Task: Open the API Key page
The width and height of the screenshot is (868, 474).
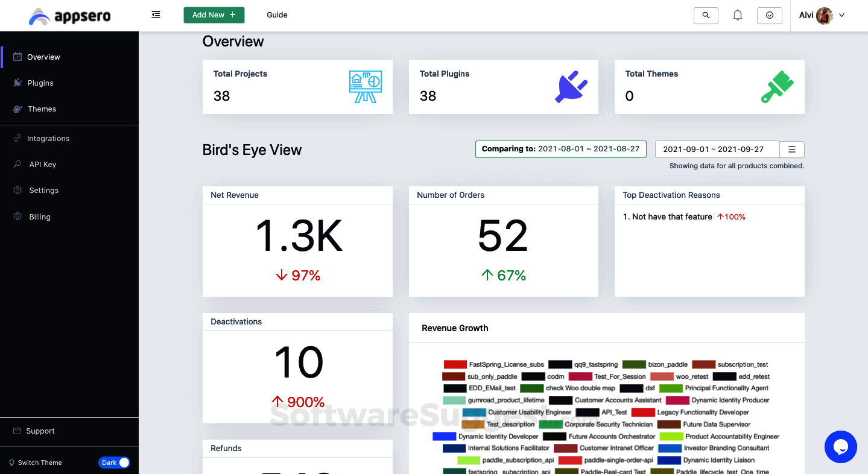Action: point(42,164)
